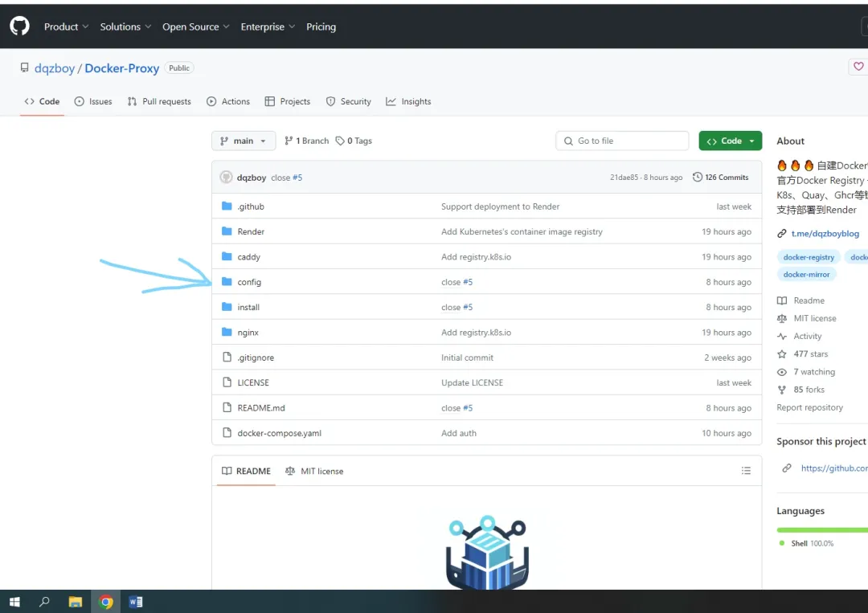Open the Pricing page

321,27
